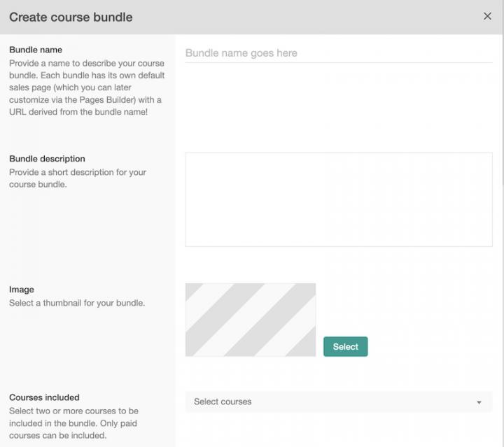Click inside the Bundle description text area
Image resolution: width=504 pixels, height=447 pixels.
[x=339, y=199]
